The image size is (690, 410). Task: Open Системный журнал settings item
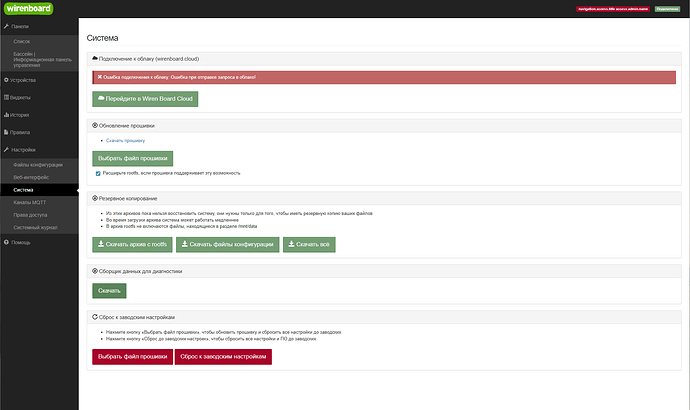[39, 227]
